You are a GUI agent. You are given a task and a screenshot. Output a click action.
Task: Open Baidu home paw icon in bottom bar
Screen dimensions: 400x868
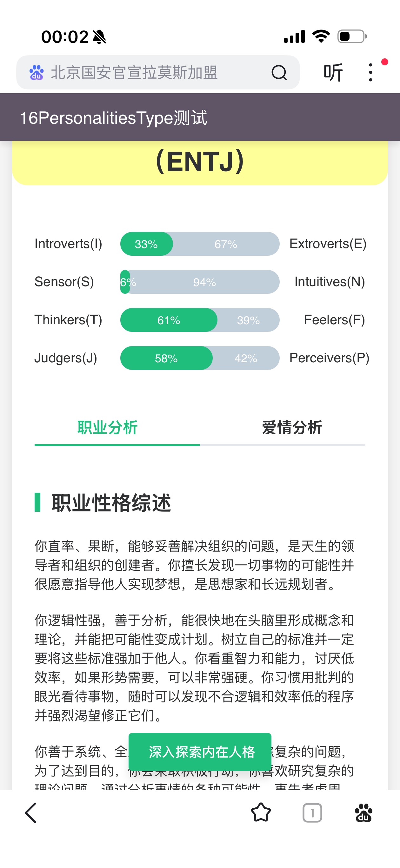pyautogui.click(x=363, y=813)
